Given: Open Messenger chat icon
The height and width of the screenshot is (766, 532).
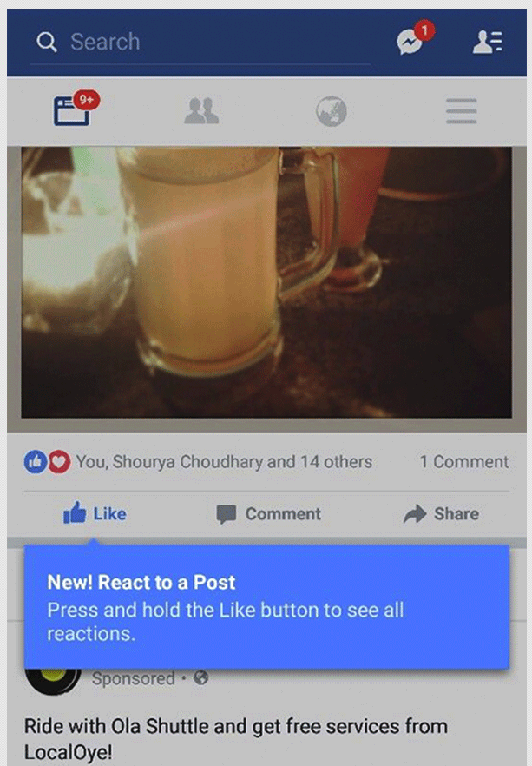Looking at the screenshot, I should point(410,42).
